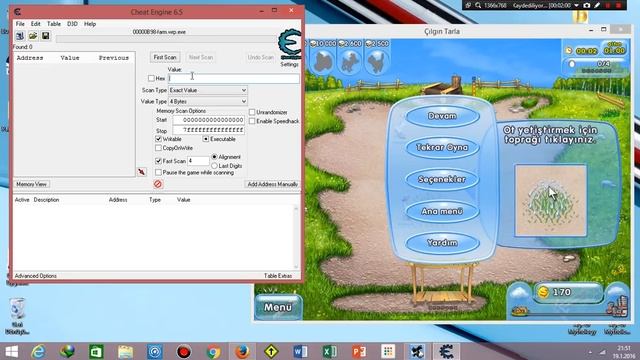
Task: Select the cat icon priced 2 500
Action: [376, 62]
